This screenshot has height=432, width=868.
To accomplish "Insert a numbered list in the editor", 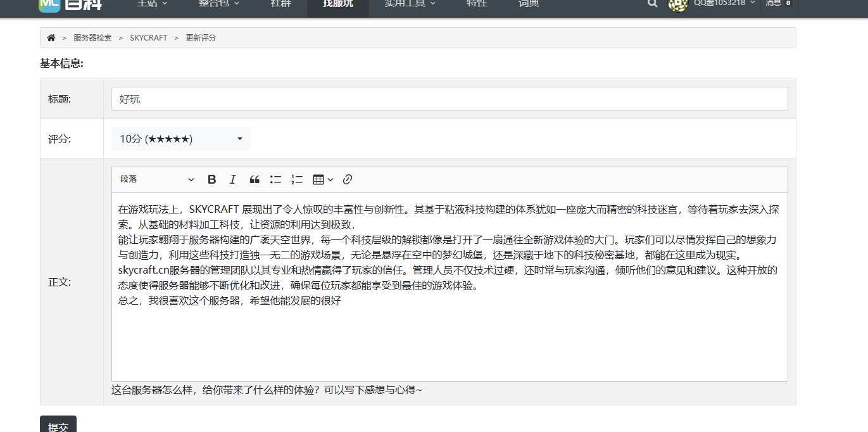I will (x=297, y=179).
